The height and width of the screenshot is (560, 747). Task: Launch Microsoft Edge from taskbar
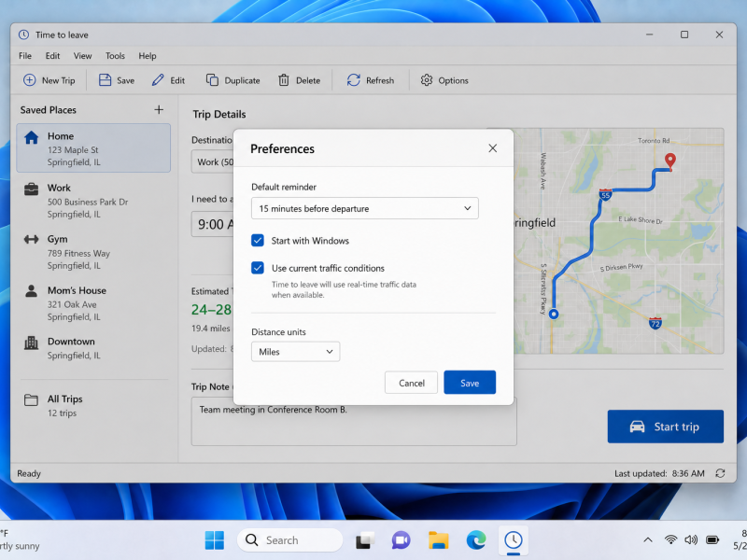pos(476,540)
